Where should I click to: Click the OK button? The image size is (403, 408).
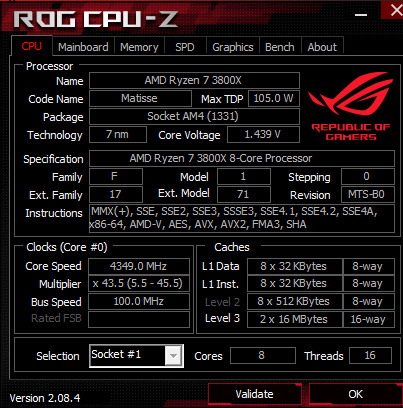pos(355,394)
